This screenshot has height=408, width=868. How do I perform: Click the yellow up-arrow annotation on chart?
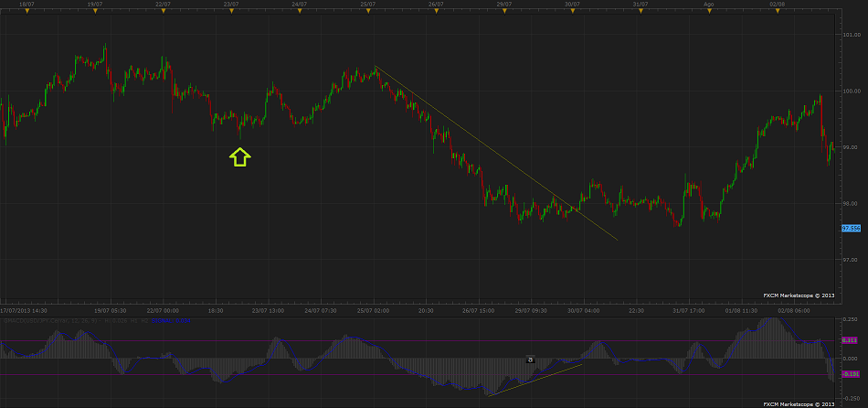pyautogui.click(x=239, y=157)
